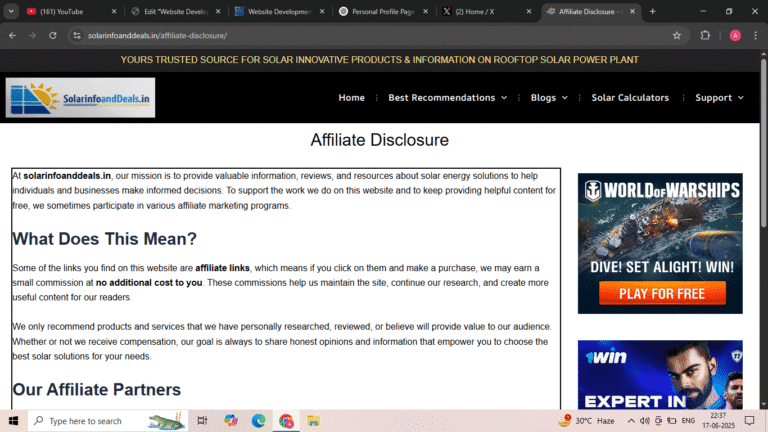The height and width of the screenshot is (432, 768).
Task: Click the SolarinfoandDeals.in site logo
Action: [x=80, y=98]
